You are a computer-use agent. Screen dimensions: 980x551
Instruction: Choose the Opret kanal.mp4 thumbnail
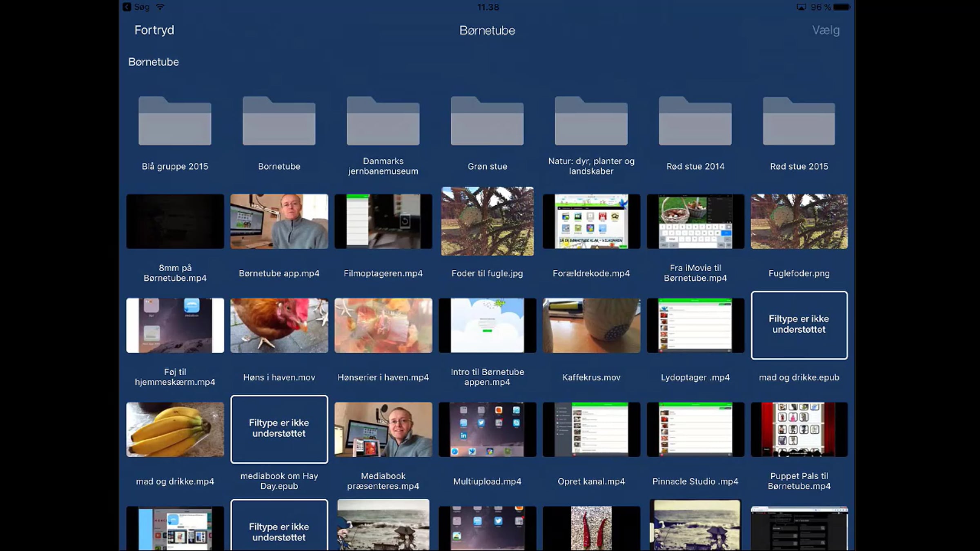coord(591,429)
